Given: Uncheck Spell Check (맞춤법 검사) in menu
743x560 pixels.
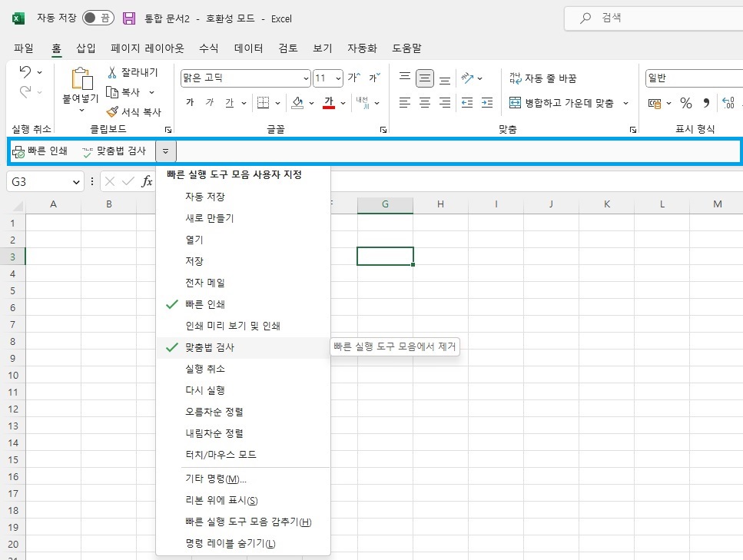Looking at the screenshot, I should (x=243, y=347).
